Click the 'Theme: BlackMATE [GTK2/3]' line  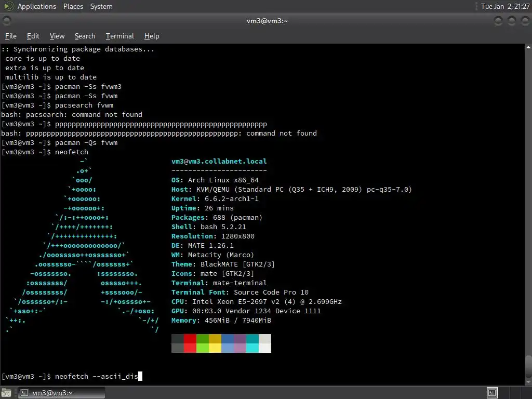[x=223, y=264]
